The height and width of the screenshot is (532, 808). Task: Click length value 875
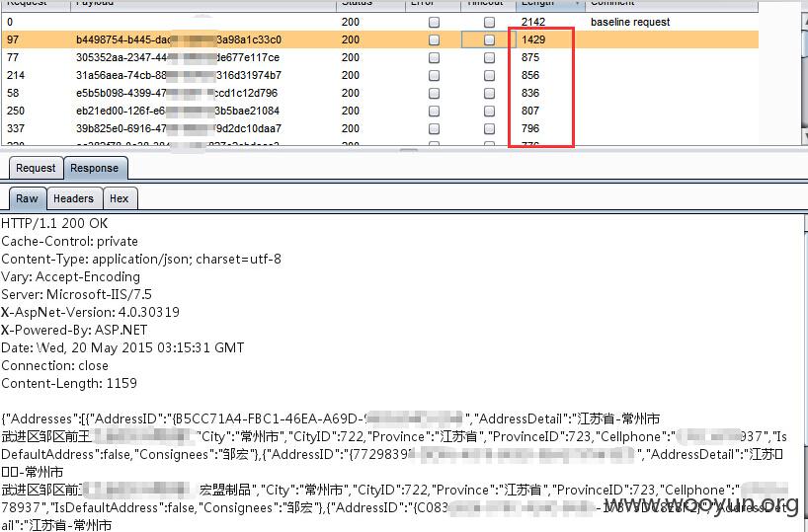click(x=530, y=57)
